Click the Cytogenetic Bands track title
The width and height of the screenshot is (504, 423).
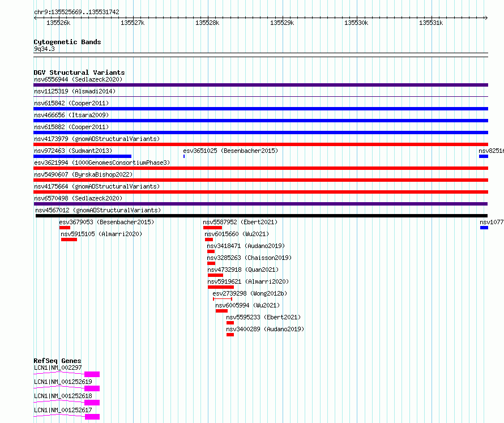click(67, 42)
